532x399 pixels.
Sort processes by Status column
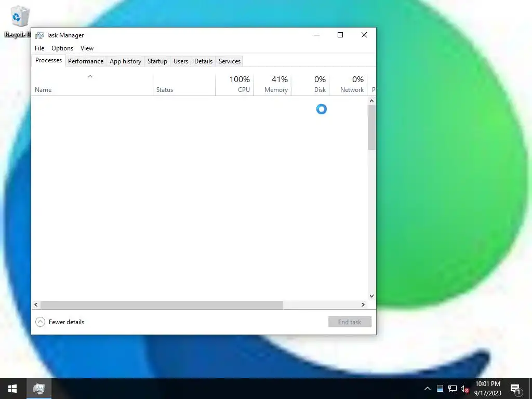[x=184, y=85]
